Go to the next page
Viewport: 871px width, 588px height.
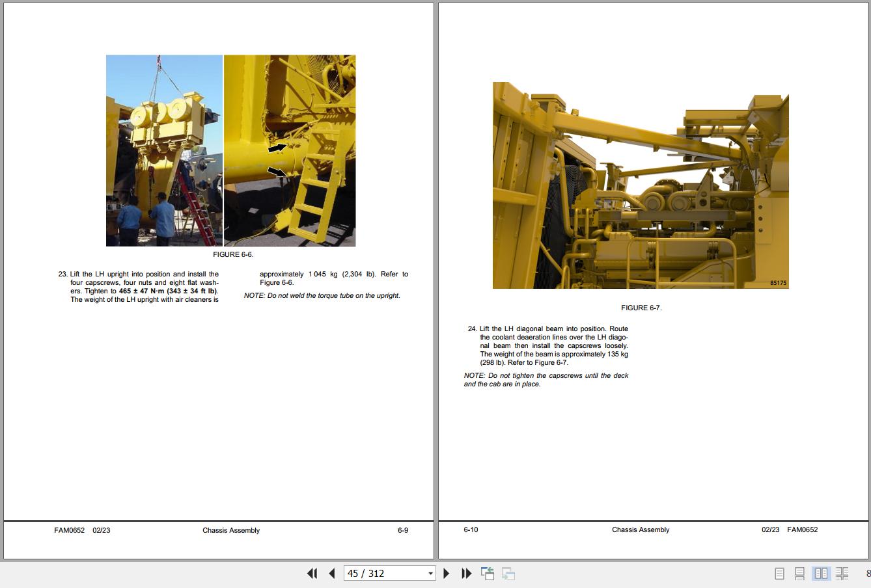(447, 573)
